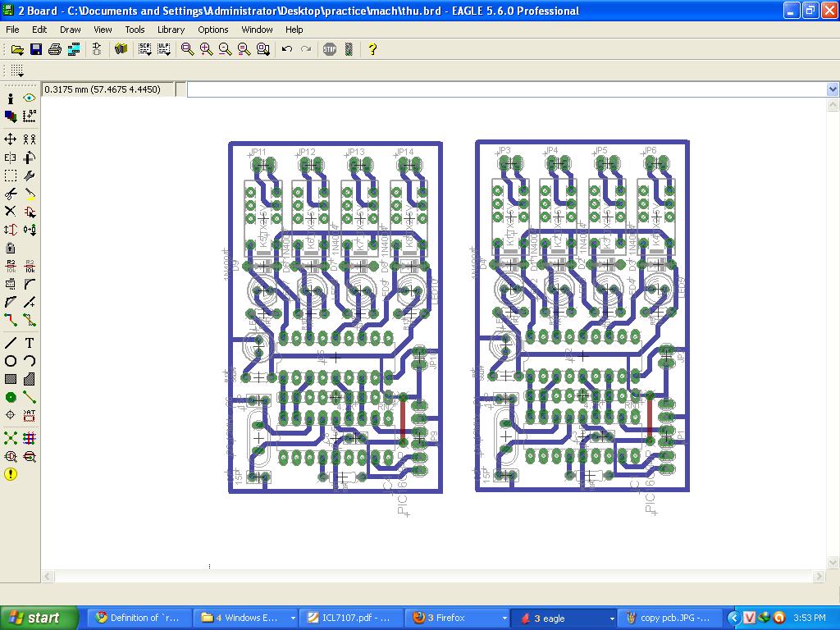
Task: Click the yellow Errors icon
Action: click(x=10, y=474)
